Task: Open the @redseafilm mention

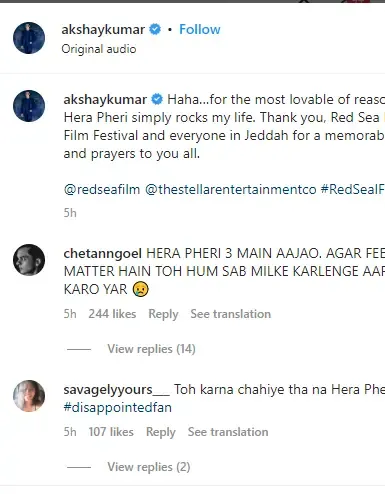Action: pos(102,189)
